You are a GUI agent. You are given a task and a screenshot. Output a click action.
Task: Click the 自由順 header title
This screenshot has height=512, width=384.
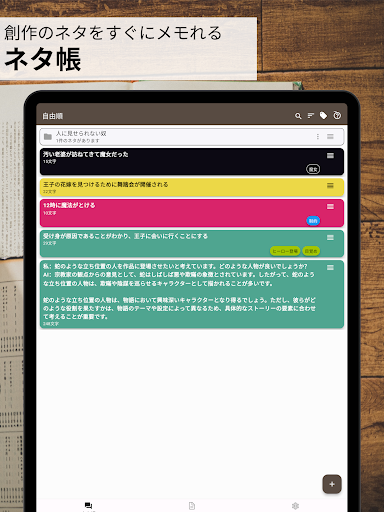(53, 116)
